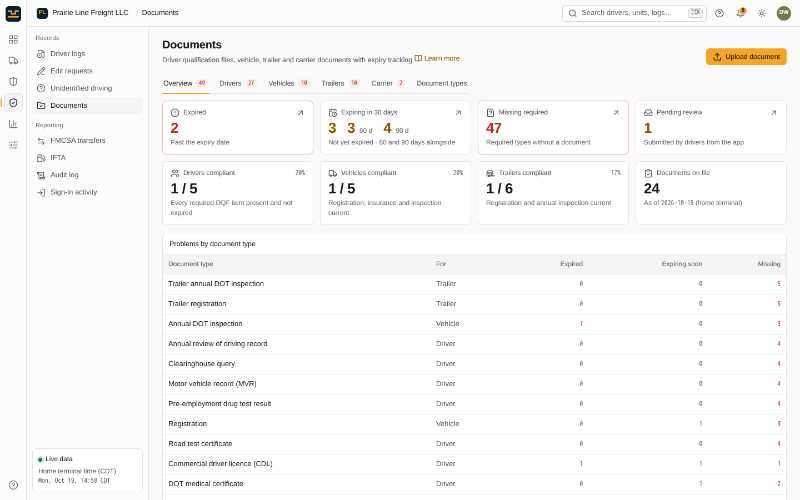Click the Pending review count 1
Viewport: 800px width, 500px height.
pos(647,128)
